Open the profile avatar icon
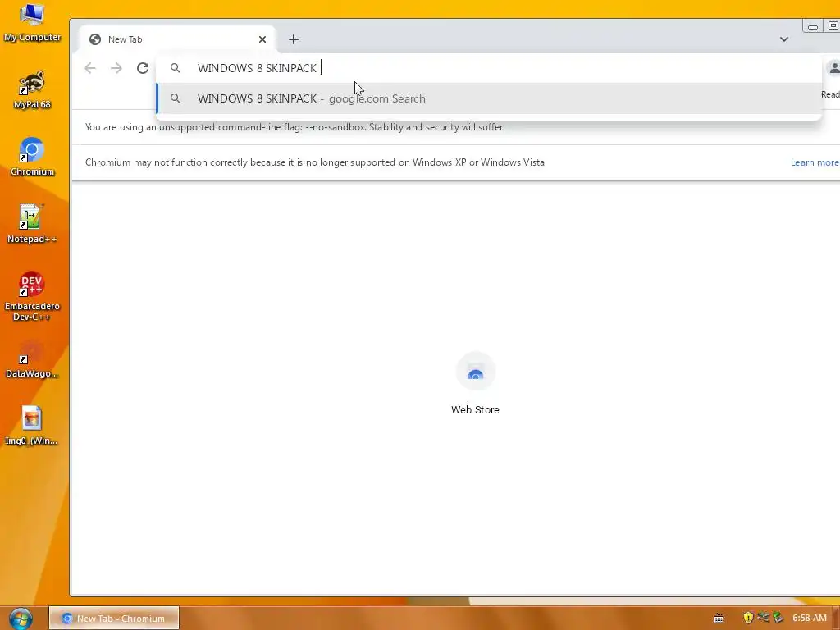 point(833,68)
